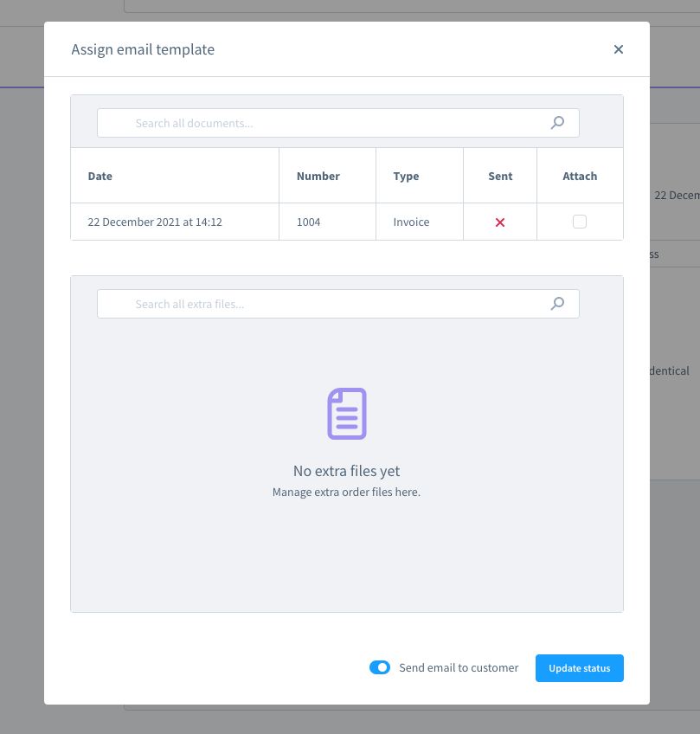Click document number 1004
Viewport: 700px width, 734px height.
[308, 222]
